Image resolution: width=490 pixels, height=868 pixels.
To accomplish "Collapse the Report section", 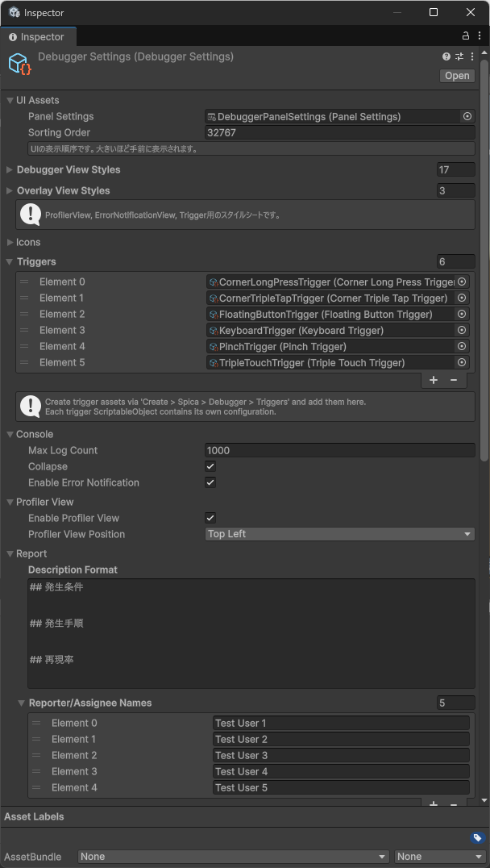I will point(10,553).
